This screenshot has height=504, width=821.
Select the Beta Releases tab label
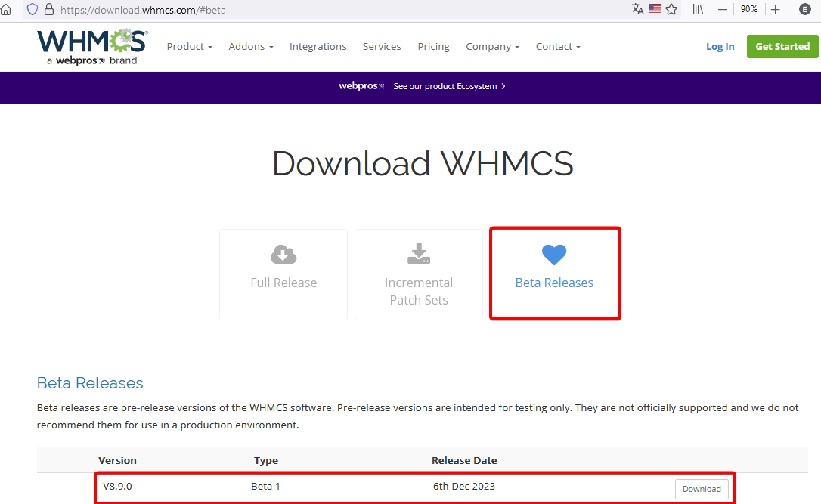554,283
